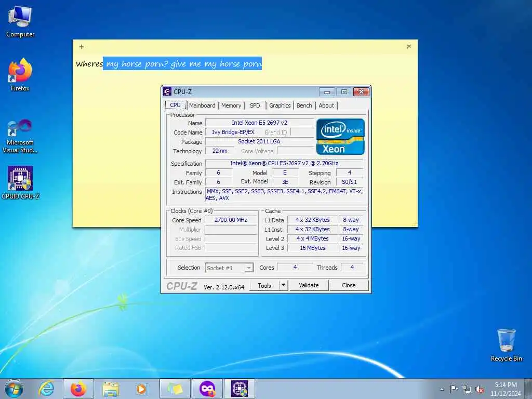This screenshot has height=399, width=532.
Task: Open the Action Center flag icon
Action: coord(454,389)
